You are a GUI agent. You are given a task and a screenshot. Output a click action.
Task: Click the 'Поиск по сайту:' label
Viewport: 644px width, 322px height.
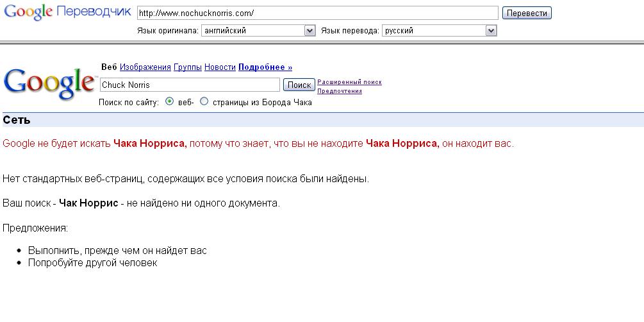pos(129,103)
